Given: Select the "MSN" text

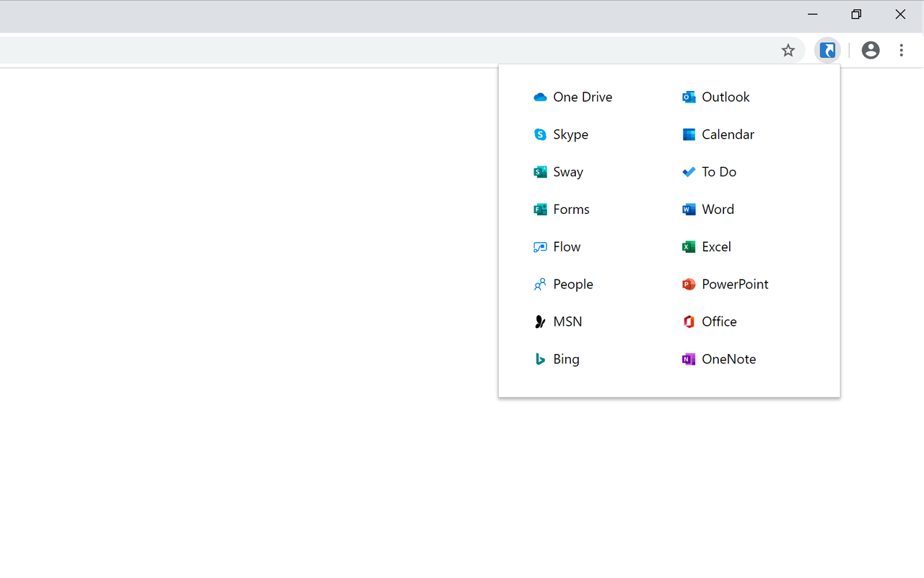Looking at the screenshot, I should (x=567, y=322).
